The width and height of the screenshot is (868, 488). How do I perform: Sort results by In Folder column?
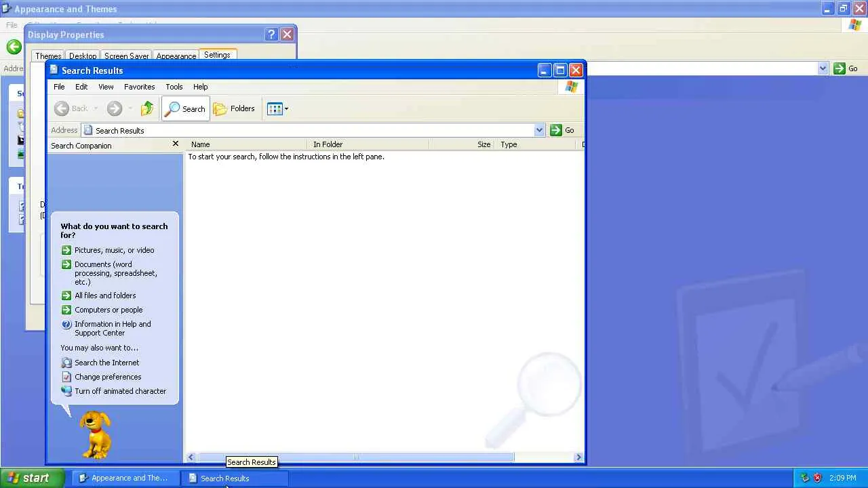pyautogui.click(x=368, y=144)
